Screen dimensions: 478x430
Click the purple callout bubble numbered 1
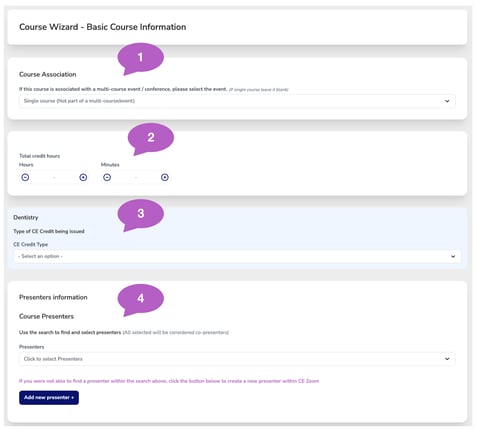(x=140, y=58)
